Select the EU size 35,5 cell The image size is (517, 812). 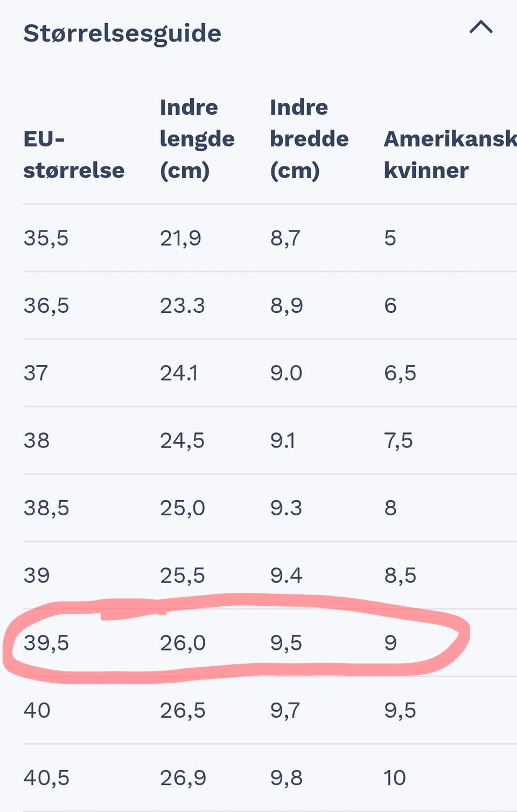pyautogui.click(x=46, y=238)
